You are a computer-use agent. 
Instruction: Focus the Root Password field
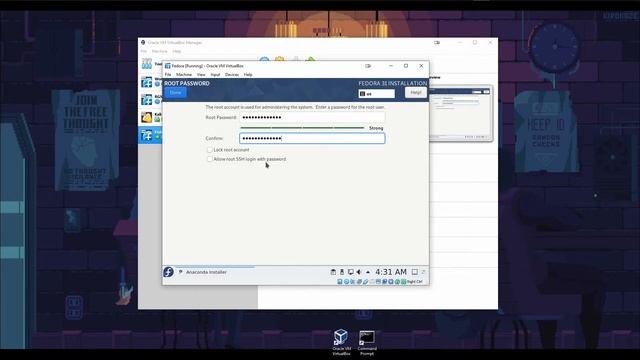(312, 118)
